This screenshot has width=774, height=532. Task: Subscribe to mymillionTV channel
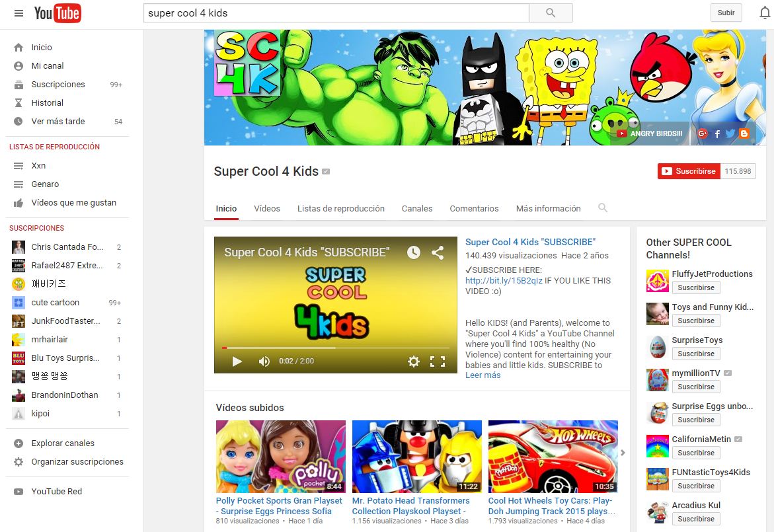[696, 387]
